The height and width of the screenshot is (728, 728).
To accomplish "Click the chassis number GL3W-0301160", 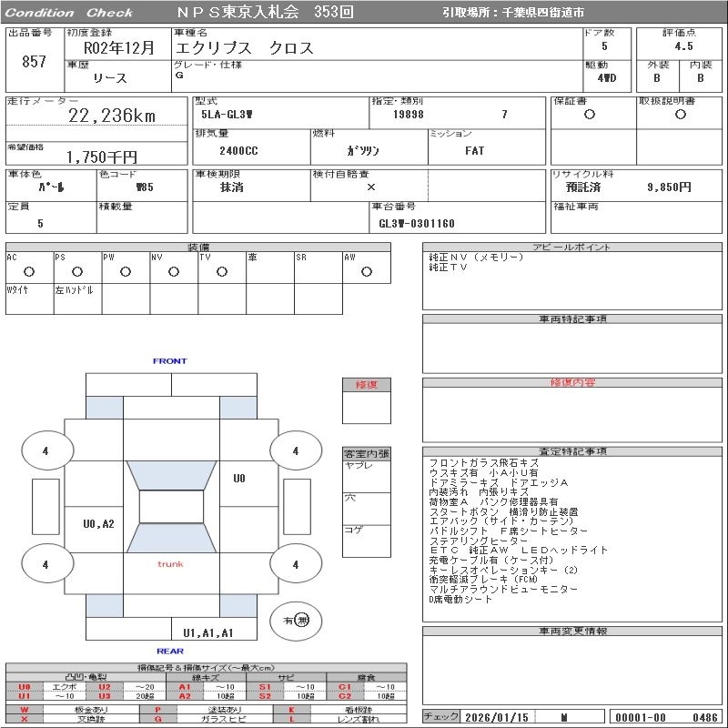I will [x=417, y=223].
